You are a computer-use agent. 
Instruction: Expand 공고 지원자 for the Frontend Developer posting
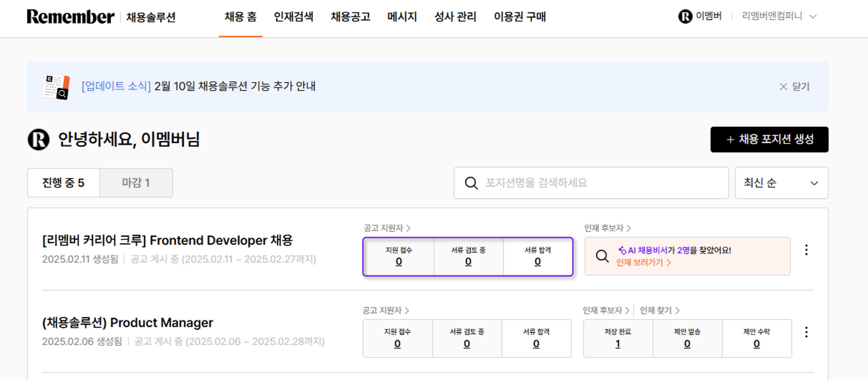(387, 228)
